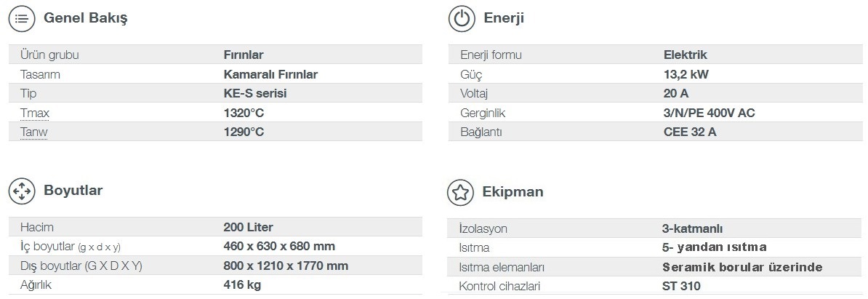Click the Tanw dotted-underline term
The height and width of the screenshot is (299, 868).
point(33,132)
